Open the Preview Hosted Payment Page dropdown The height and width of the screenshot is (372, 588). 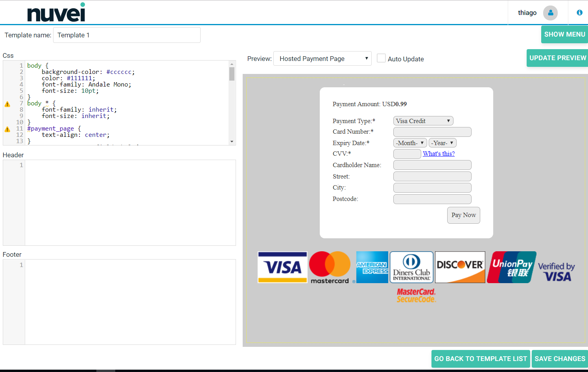323,59
